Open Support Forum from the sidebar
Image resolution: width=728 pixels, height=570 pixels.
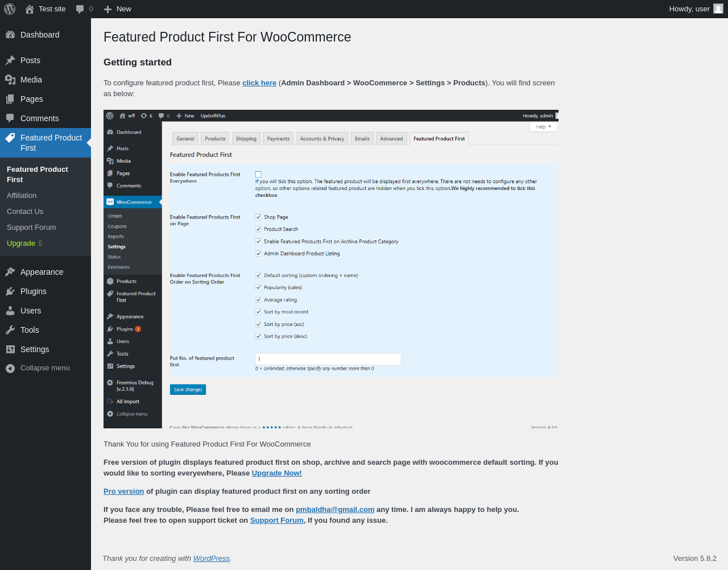(x=31, y=227)
